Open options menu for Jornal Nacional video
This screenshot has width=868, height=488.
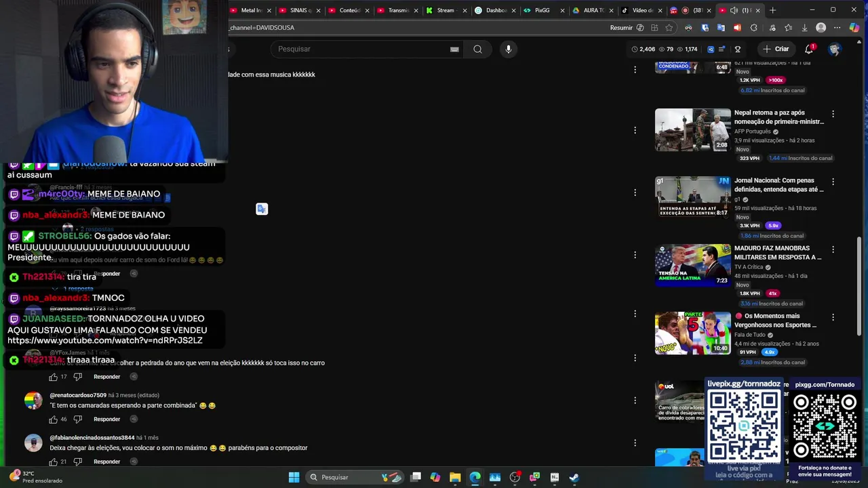pyautogui.click(x=833, y=182)
